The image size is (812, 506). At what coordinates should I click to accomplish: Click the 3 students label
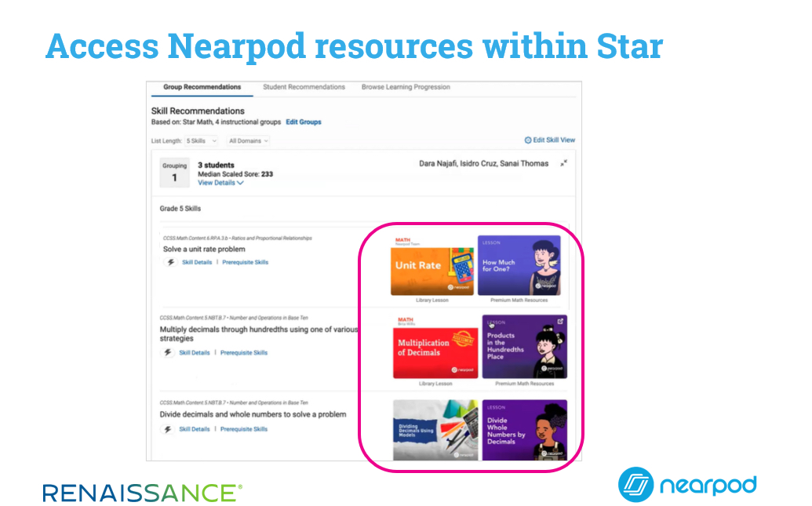(216, 166)
